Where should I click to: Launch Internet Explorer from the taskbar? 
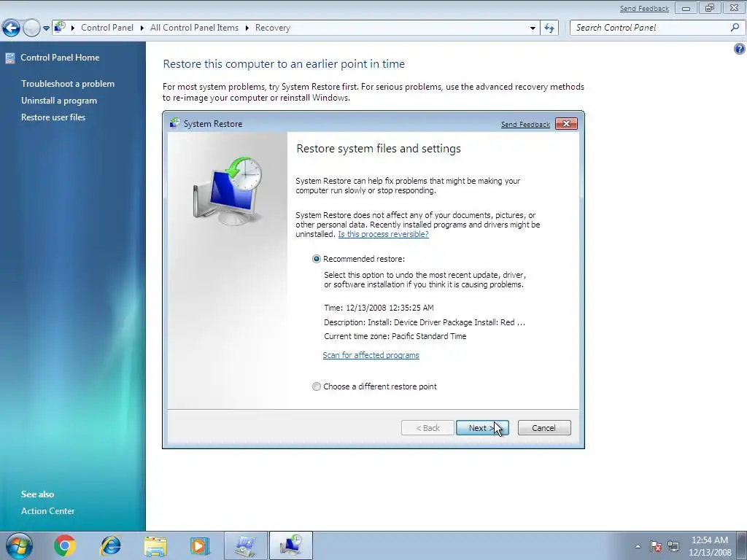[111, 545]
